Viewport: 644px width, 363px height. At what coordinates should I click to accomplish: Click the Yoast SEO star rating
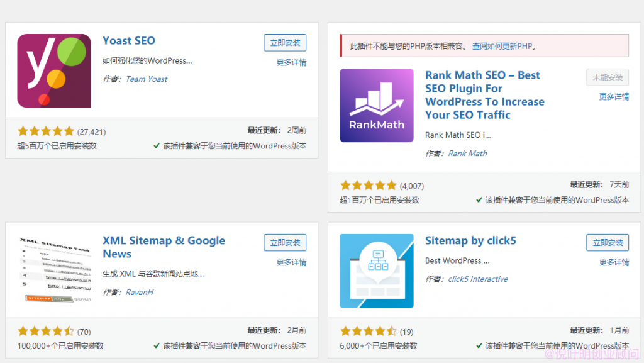point(45,131)
